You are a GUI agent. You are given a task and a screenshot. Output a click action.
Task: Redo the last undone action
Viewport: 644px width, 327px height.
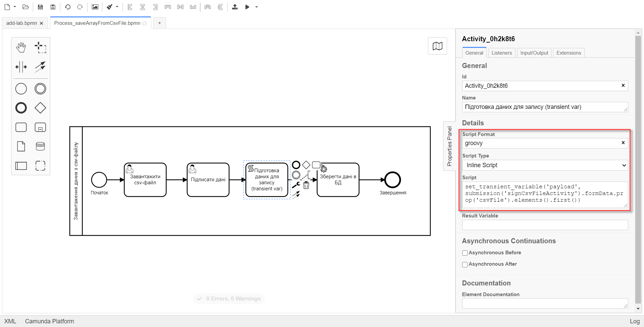[x=80, y=7]
